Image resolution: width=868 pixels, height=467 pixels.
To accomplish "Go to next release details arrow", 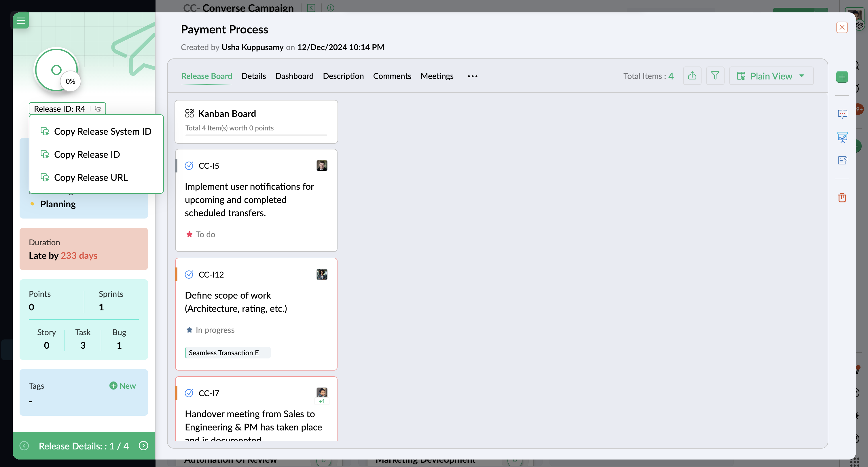I will click(x=143, y=446).
